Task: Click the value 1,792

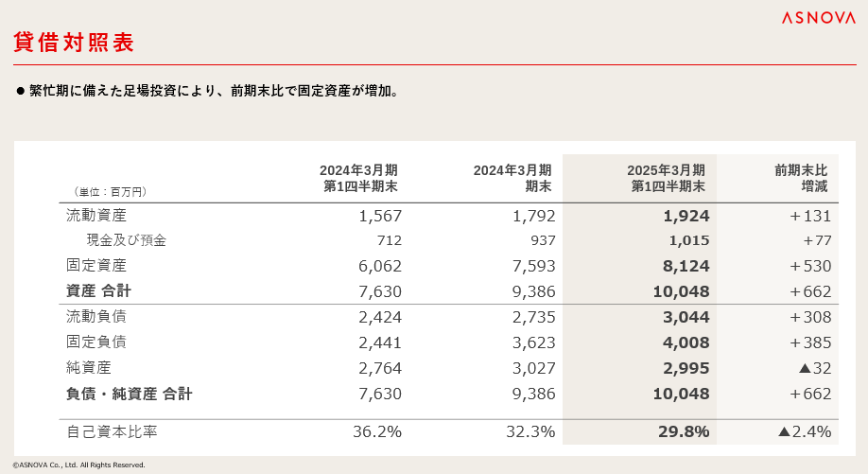Action: [x=533, y=216]
